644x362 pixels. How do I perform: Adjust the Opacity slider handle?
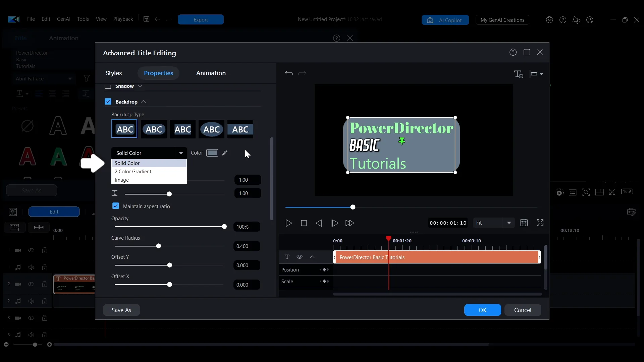[224, 227]
